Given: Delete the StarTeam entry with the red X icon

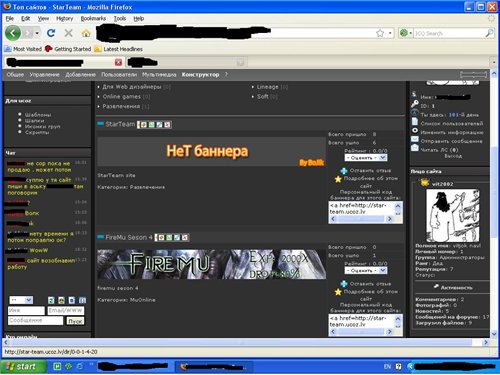Looking at the screenshot, I should [x=167, y=124].
